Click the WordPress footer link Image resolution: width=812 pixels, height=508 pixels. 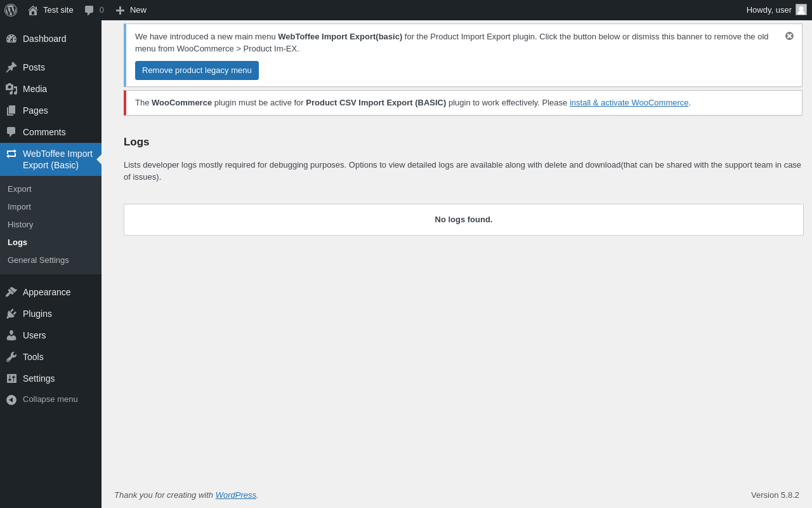click(x=236, y=495)
